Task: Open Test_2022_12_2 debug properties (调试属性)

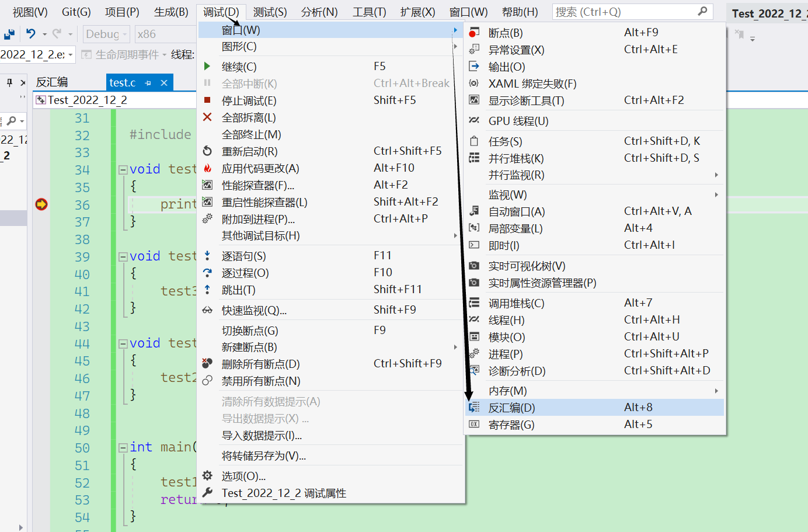Action: tap(330, 493)
